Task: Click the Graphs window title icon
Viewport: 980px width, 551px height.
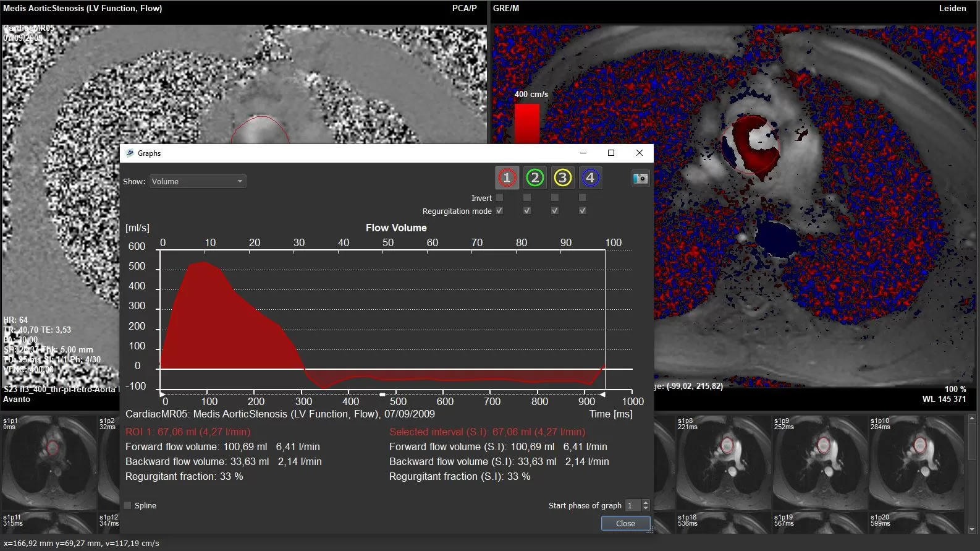Action: tap(130, 153)
